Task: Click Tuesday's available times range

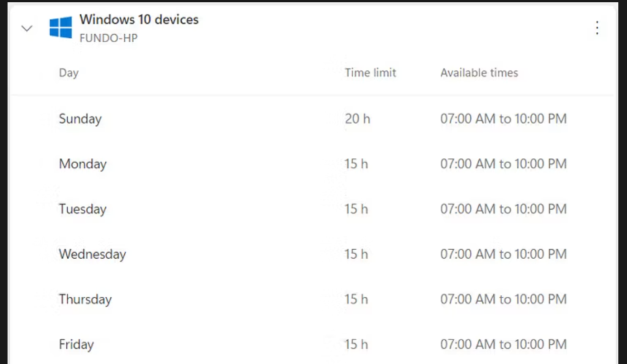Action: (503, 209)
